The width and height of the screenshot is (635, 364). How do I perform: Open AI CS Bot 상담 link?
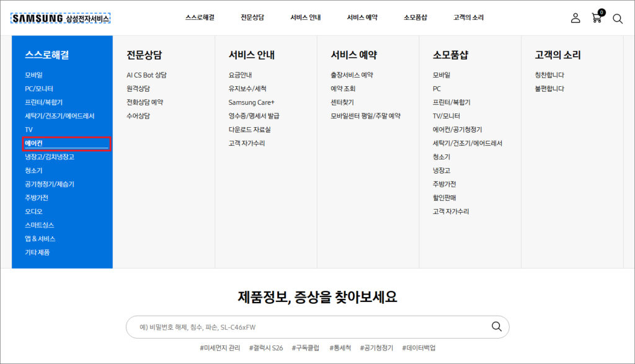(146, 76)
